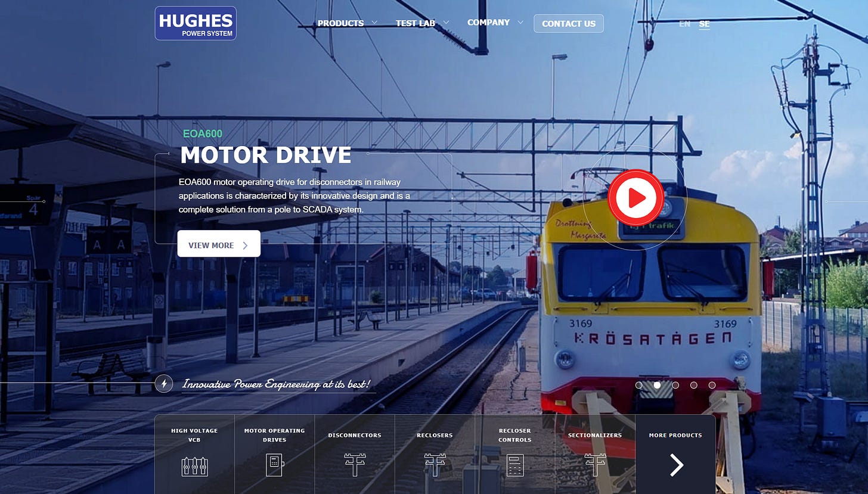Click the HIGH VOLTAGE VCB label
Image resolution: width=868 pixels, height=494 pixels.
[x=194, y=435]
